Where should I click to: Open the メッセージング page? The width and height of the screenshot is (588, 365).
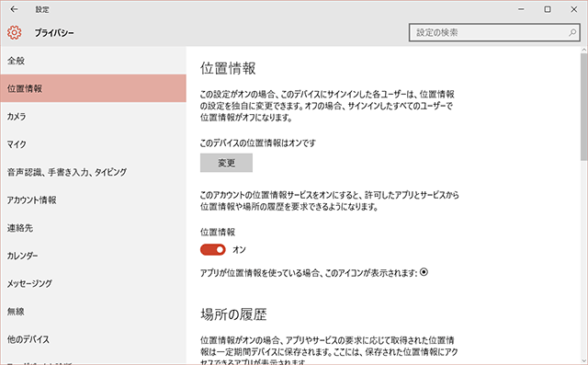(x=93, y=283)
